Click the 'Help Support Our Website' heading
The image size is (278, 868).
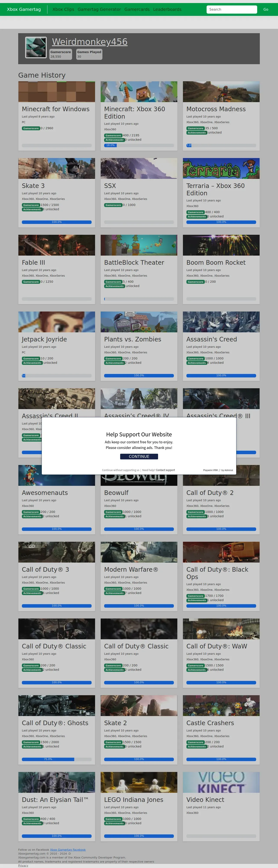[139, 434]
